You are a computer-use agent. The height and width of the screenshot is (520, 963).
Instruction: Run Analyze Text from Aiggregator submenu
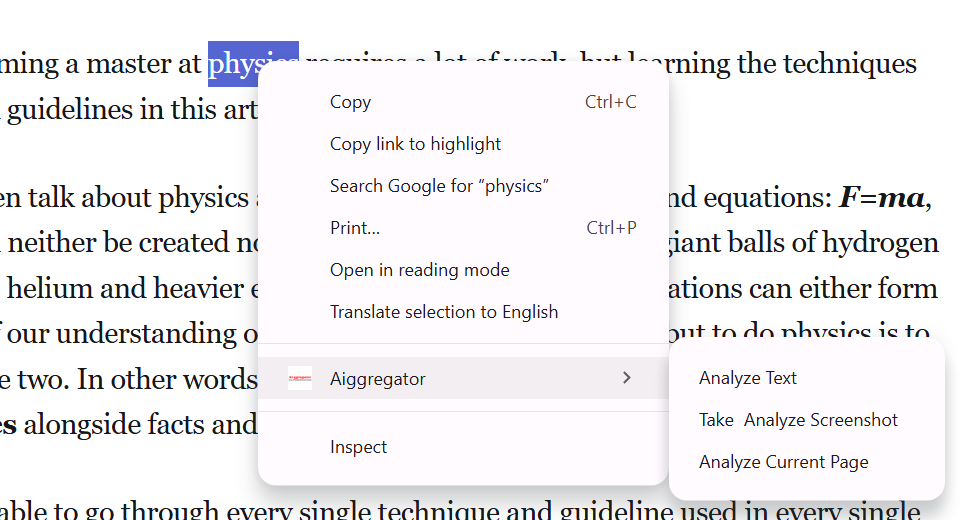(748, 378)
